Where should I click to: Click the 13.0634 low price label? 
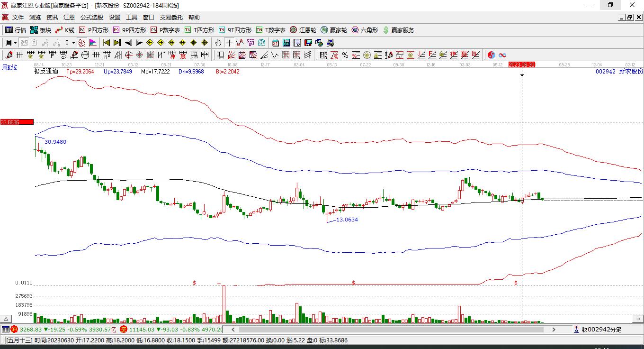[347, 220]
